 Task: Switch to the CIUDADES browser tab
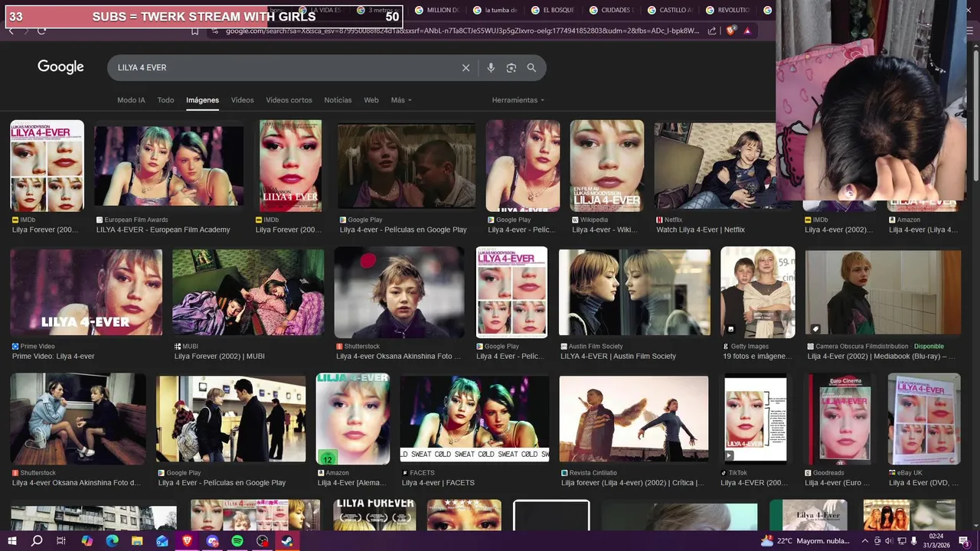click(612, 10)
